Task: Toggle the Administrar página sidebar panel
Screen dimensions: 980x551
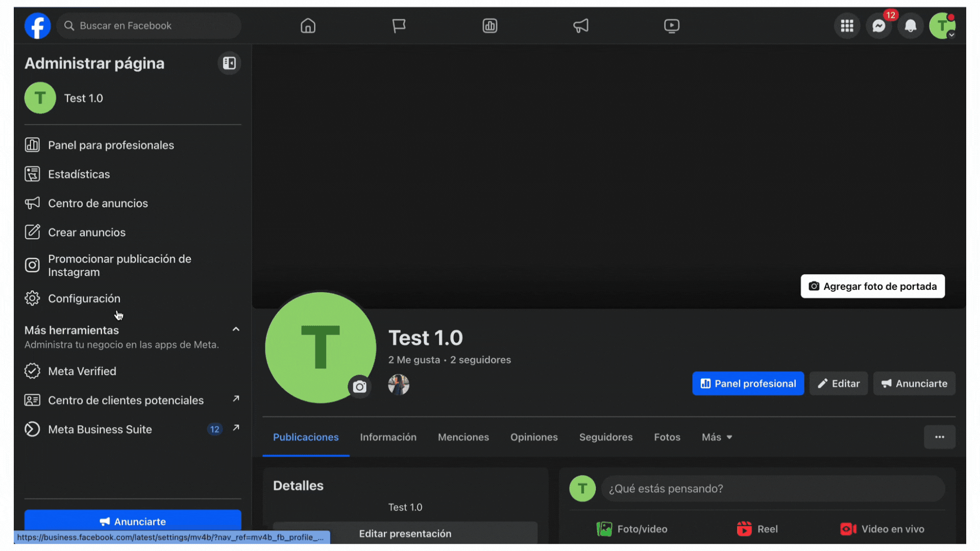Action: (229, 63)
